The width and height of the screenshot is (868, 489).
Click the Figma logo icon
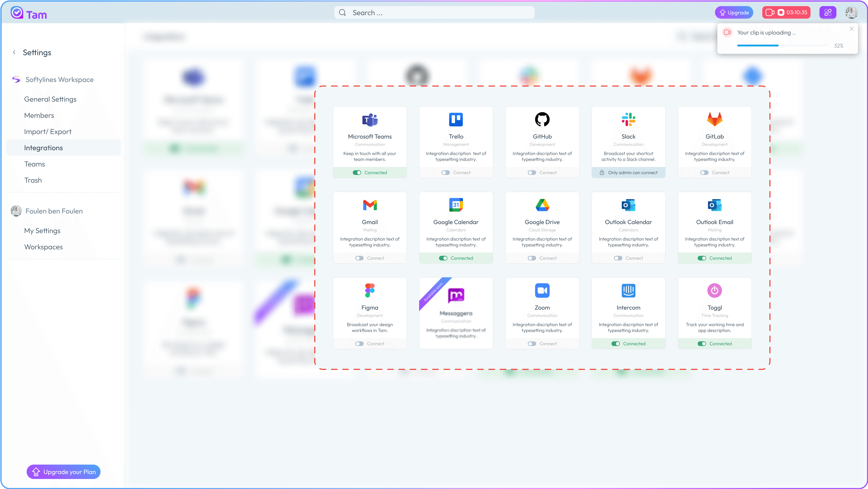[370, 290]
